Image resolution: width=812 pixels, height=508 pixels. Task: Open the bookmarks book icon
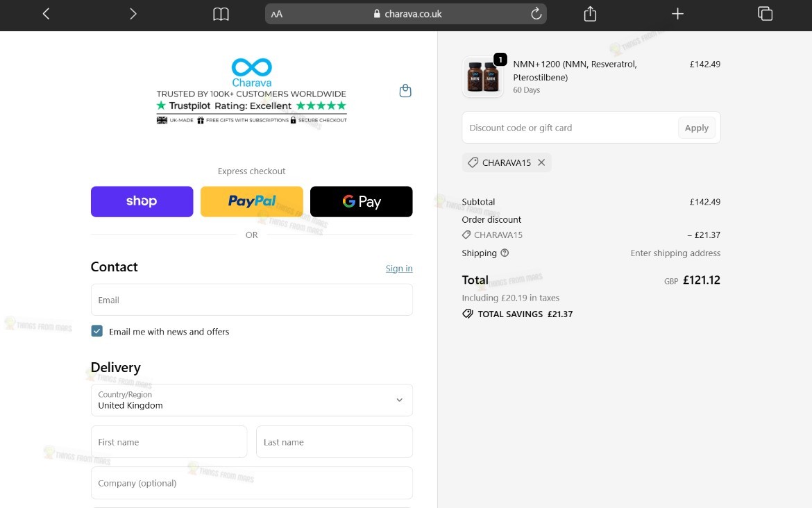[221, 14]
